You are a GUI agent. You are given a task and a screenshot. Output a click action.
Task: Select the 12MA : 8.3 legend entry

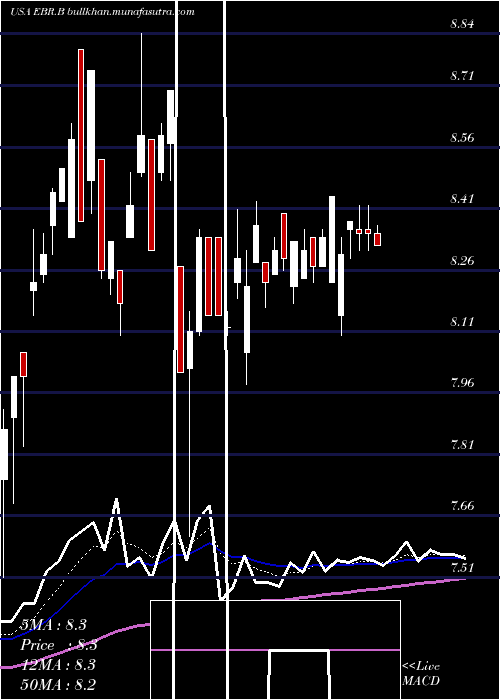pyautogui.click(x=58, y=665)
